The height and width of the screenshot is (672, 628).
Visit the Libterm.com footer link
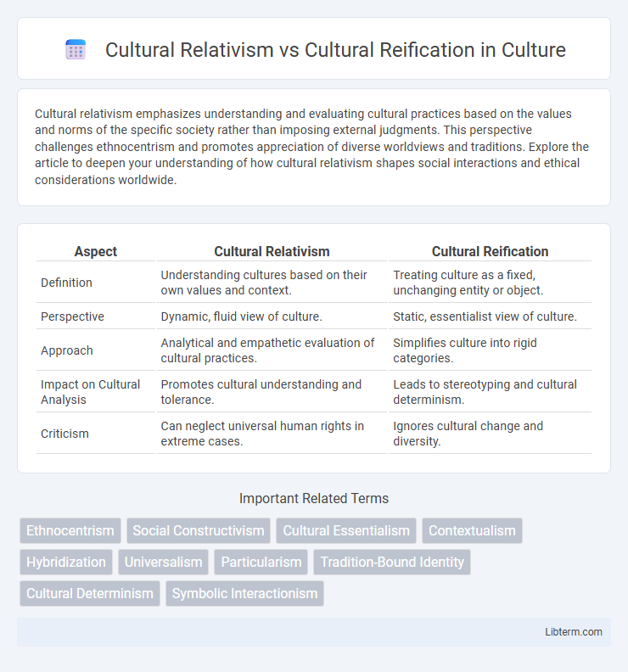coord(573,632)
